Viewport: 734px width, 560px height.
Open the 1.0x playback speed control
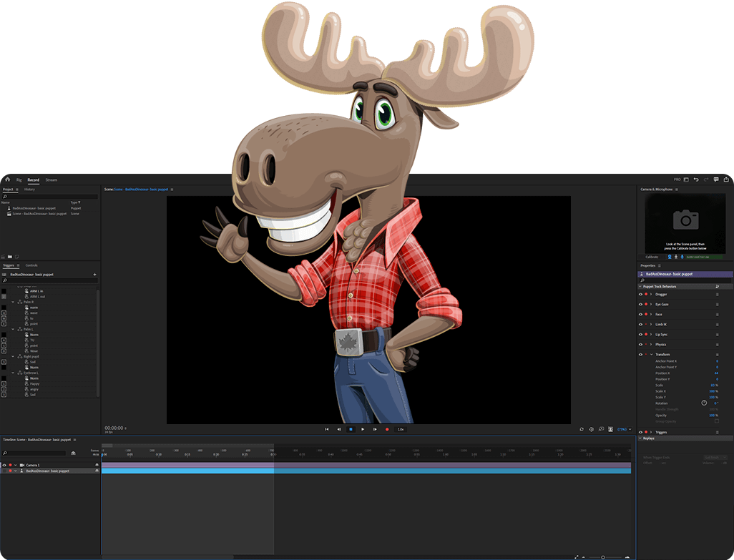pyautogui.click(x=401, y=429)
